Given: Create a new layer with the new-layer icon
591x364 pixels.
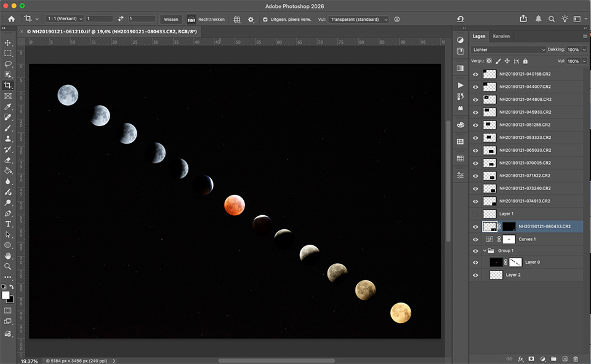Looking at the screenshot, I should pos(565,358).
